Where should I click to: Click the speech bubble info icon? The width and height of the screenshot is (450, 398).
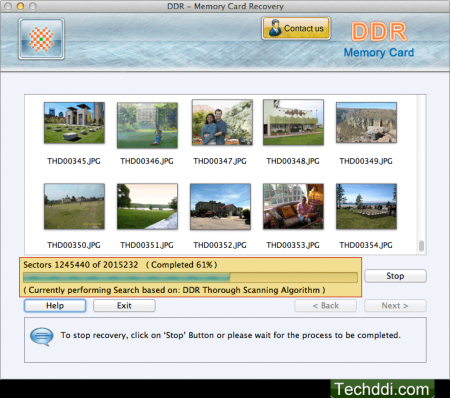click(x=42, y=336)
